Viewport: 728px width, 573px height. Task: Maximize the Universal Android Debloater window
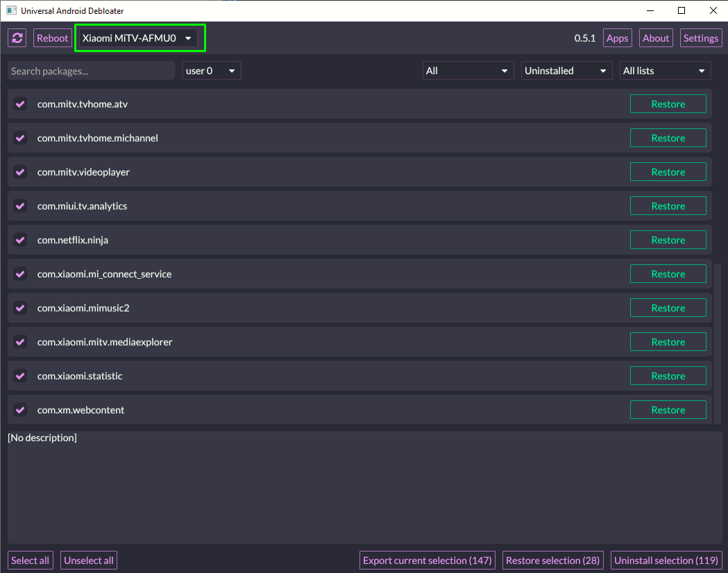[x=681, y=10]
